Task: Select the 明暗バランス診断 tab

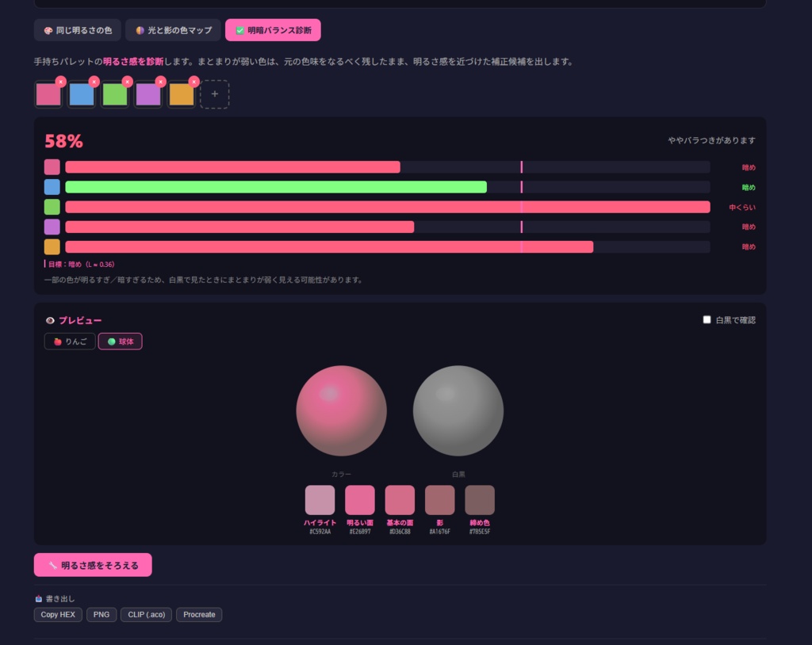Action: click(273, 30)
